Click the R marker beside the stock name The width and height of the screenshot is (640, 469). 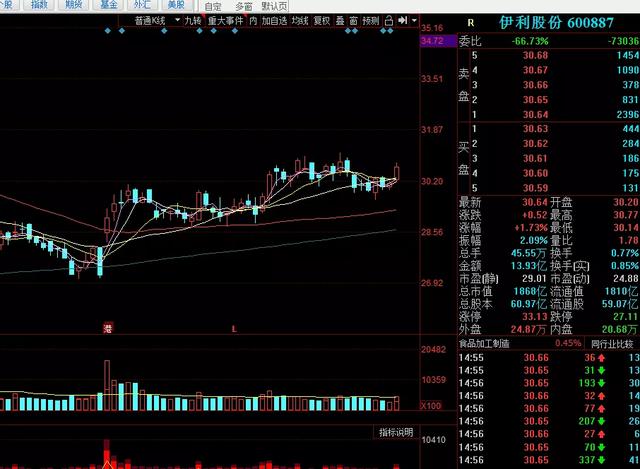click(470, 22)
